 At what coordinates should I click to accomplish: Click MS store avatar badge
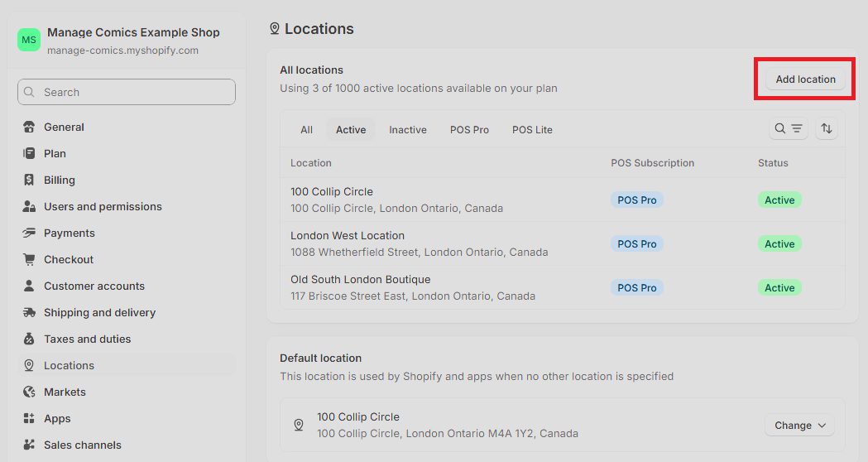(29, 40)
